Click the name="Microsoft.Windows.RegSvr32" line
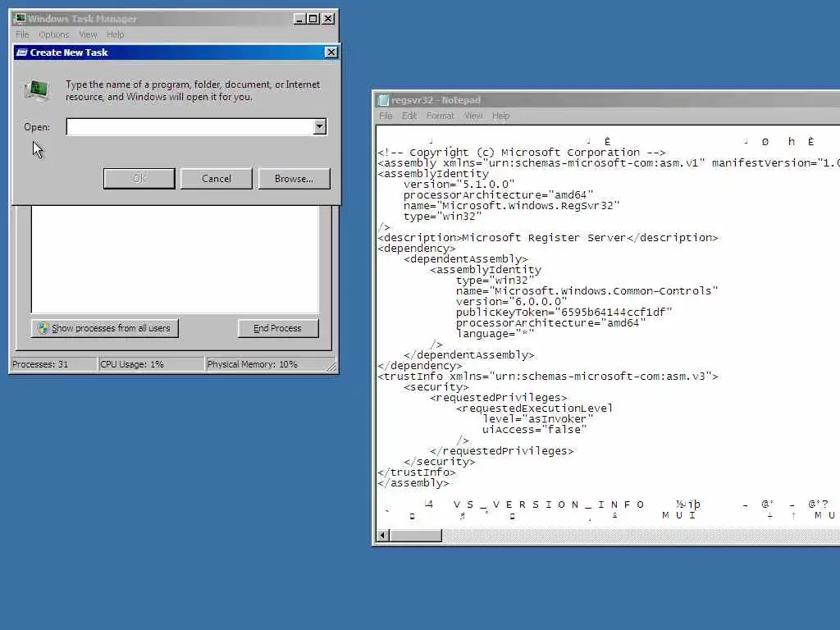This screenshot has height=630, width=840. pyautogui.click(x=511, y=206)
